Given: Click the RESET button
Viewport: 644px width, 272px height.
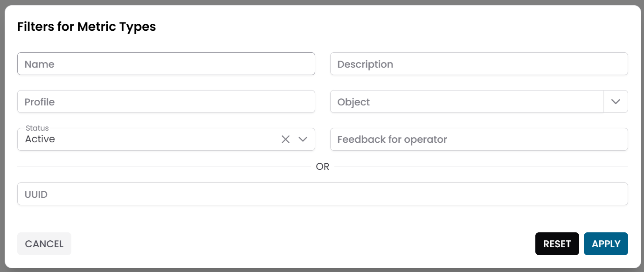Looking at the screenshot, I should pyautogui.click(x=557, y=244).
